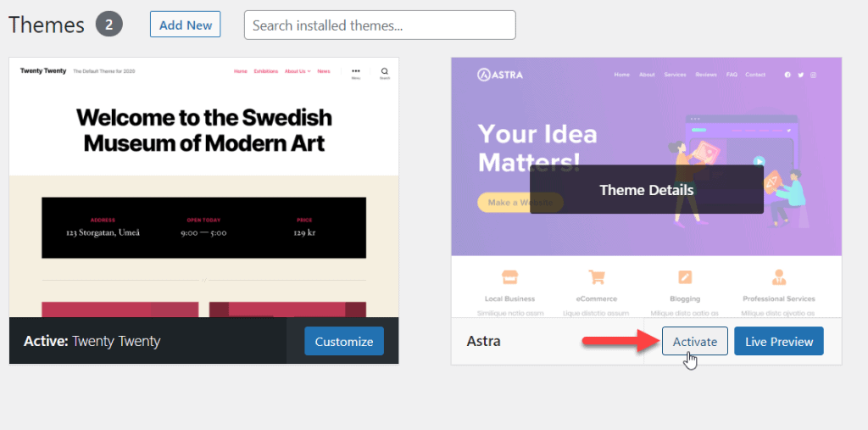868x430 pixels.
Task: Click Services link in Astra preview
Action: tap(675, 75)
